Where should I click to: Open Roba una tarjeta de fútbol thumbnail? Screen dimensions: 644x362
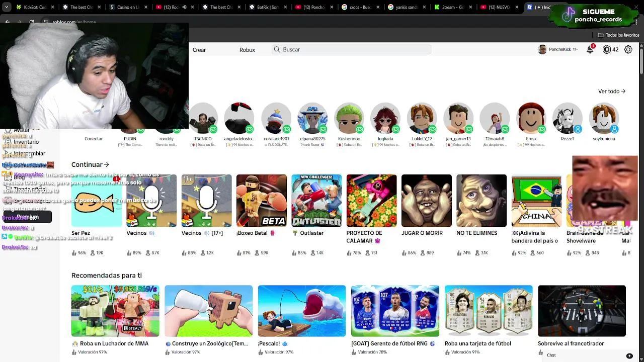[x=489, y=311]
